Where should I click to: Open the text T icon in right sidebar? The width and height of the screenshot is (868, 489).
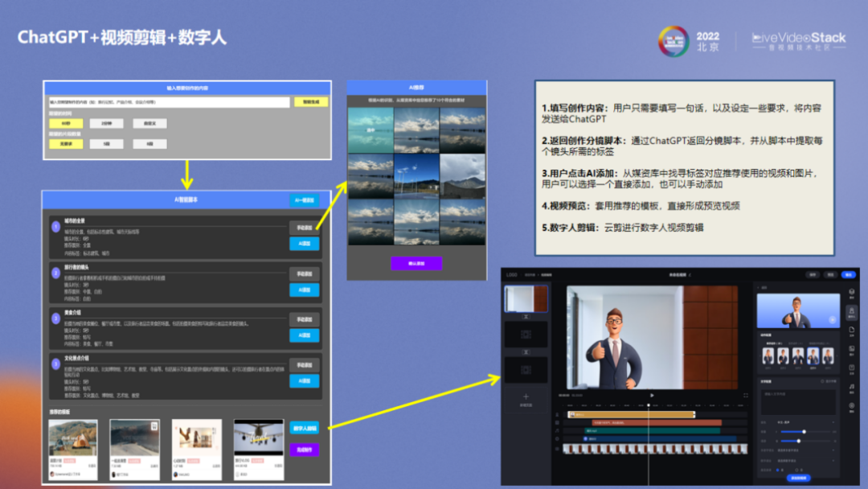click(851, 369)
